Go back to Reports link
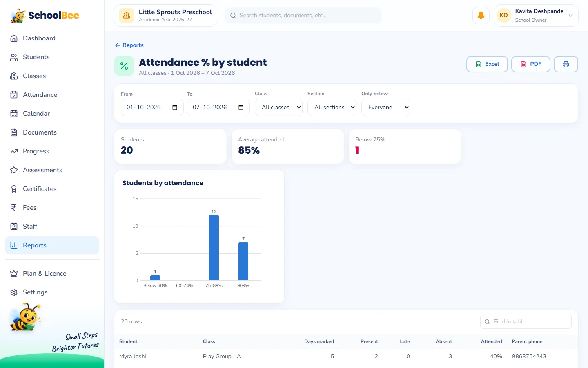Image resolution: width=588 pixels, height=368 pixels. (x=129, y=45)
